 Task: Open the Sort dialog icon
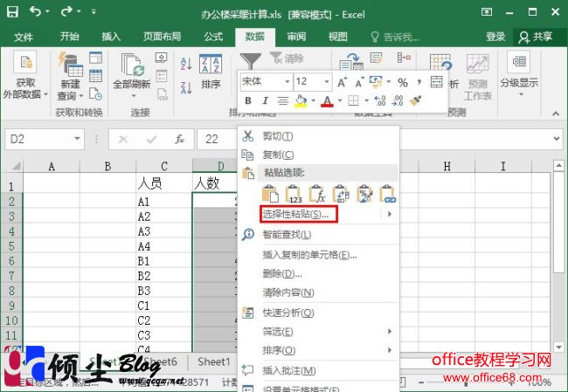(211, 64)
